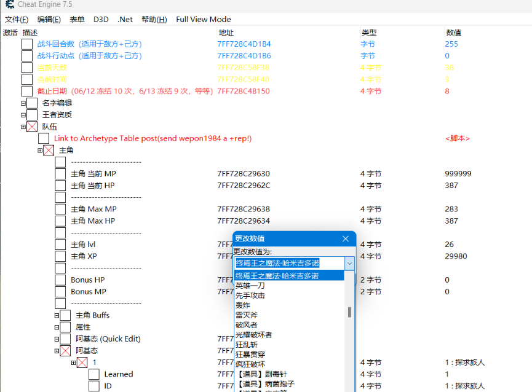Click the dropdown list scrollbar thumb
The width and height of the screenshot is (532, 392).
(x=350, y=312)
